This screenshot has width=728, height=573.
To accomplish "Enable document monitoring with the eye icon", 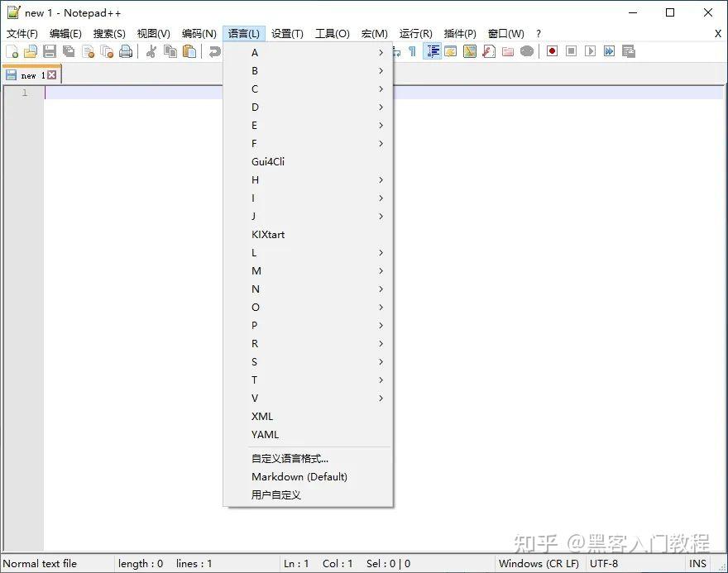I will tap(525, 50).
